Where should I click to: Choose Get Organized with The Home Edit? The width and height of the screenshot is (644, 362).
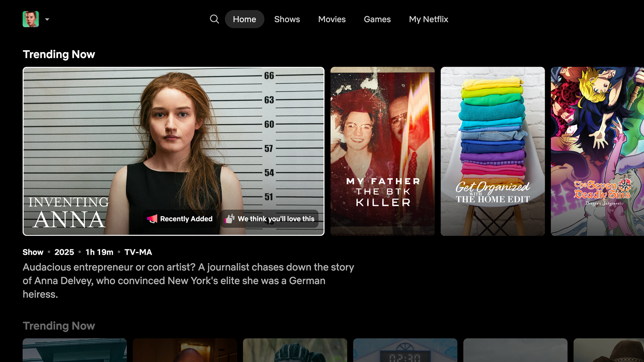click(492, 151)
